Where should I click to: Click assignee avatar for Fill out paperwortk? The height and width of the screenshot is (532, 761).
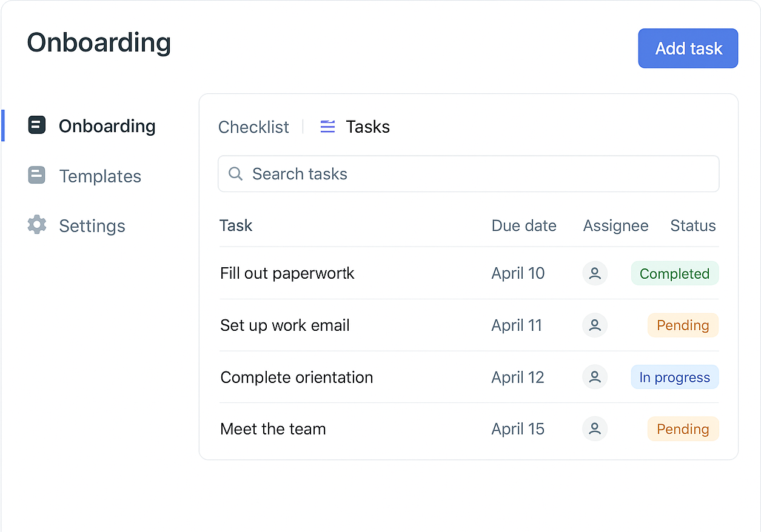coord(595,273)
